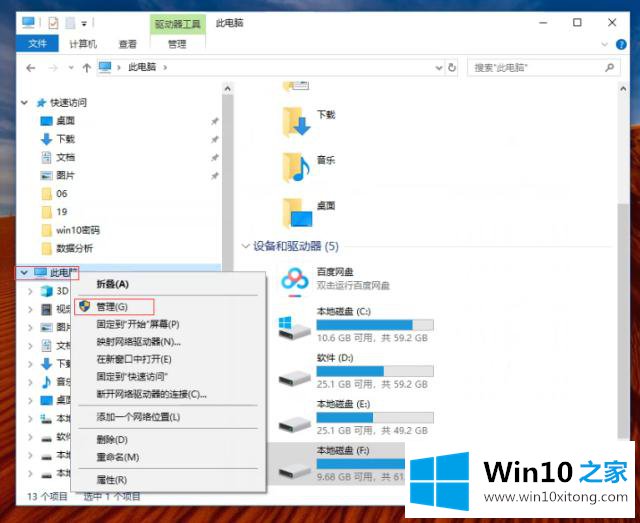
Task: Open the address bar history dropdown
Action: click(x=439, y=68)
